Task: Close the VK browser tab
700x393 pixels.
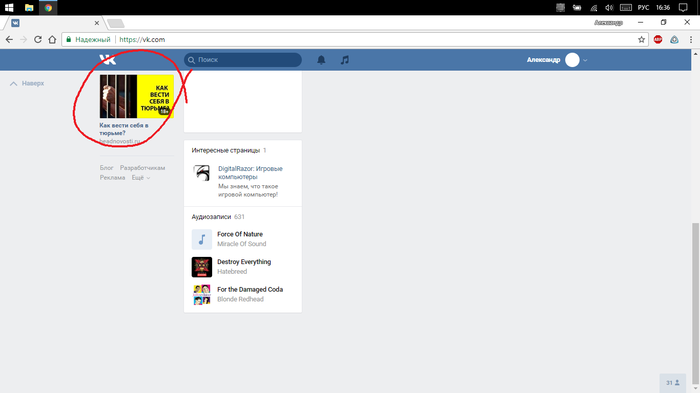Action: 97,23
